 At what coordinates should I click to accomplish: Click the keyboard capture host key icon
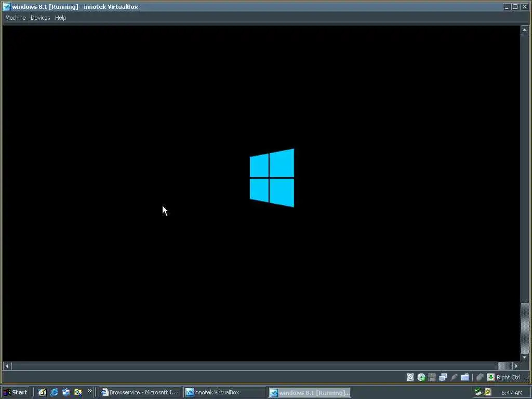[x=490, y=377]
